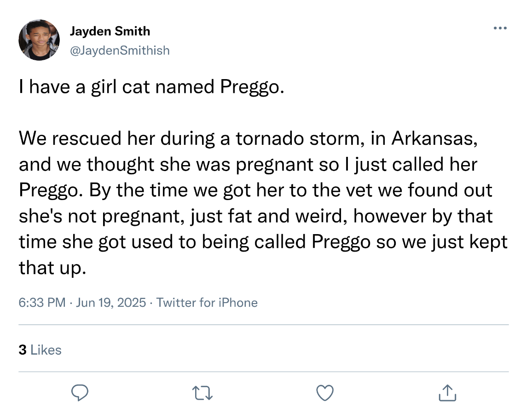This screenshot has width=532, height=419.
Task: Click Jayden Smith's profile avatar photo
Action: point(39,40)
